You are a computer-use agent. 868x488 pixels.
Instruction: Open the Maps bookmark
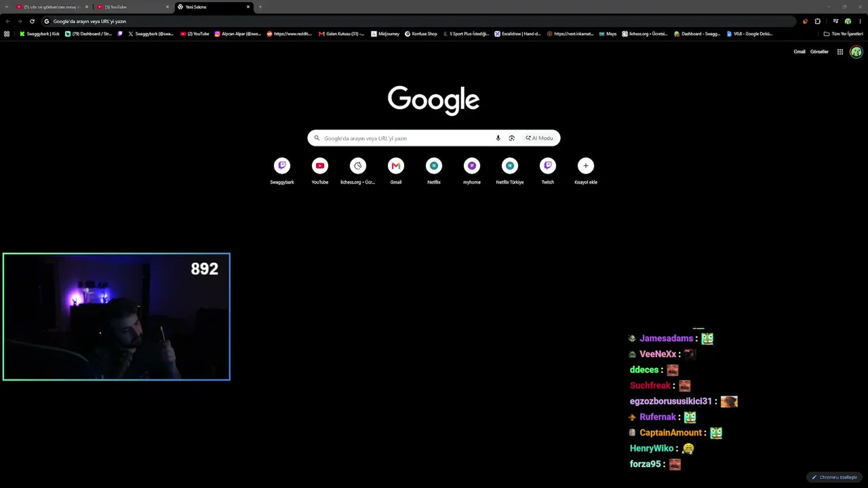608,33
